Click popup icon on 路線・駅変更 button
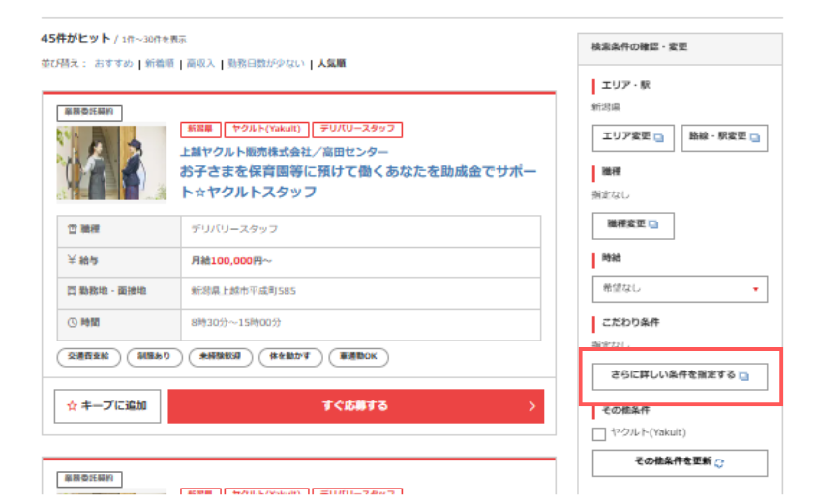 coord(754,137)
